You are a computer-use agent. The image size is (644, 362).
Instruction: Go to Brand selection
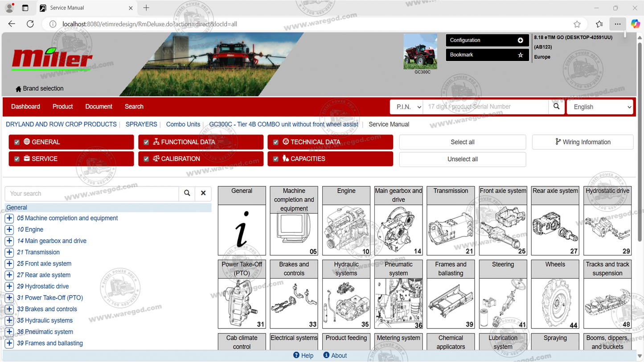tap(39, 89)
